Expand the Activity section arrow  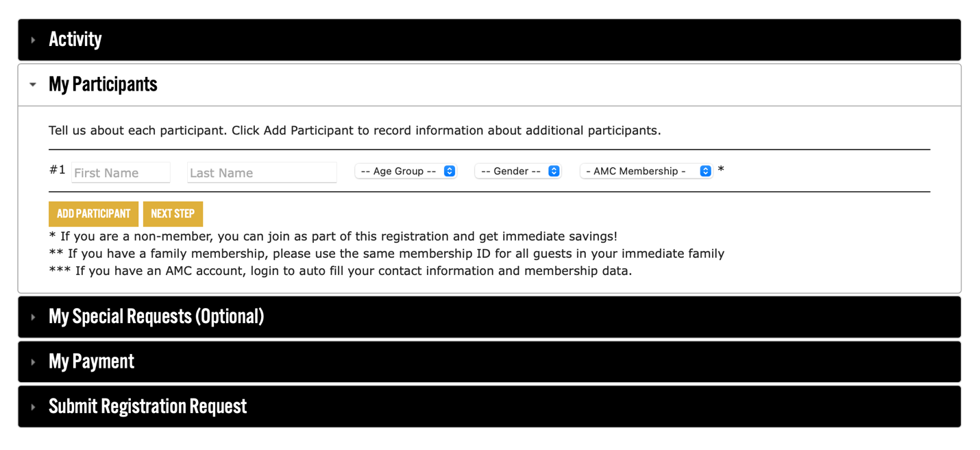point(33,40)
